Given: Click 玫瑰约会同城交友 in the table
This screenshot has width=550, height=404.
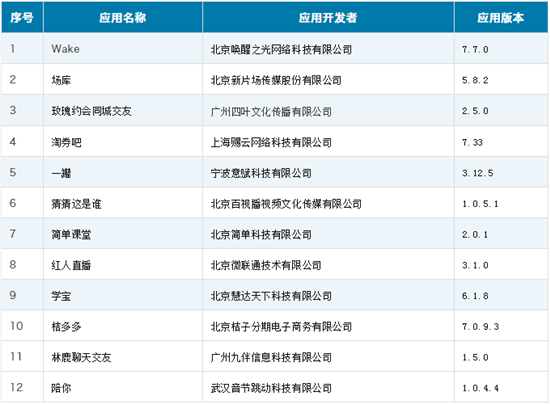Looking at the screenshot, I should coord(91,111).
